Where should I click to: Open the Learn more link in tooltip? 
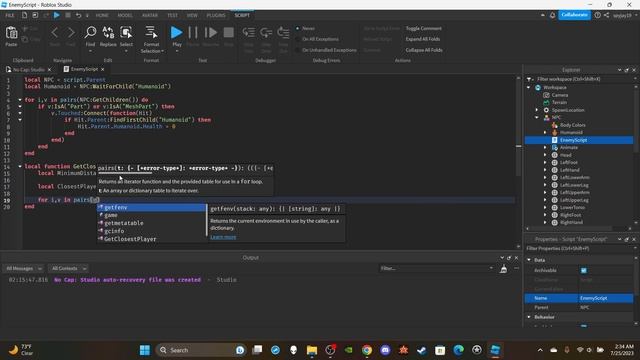click(x=223, y=237)
